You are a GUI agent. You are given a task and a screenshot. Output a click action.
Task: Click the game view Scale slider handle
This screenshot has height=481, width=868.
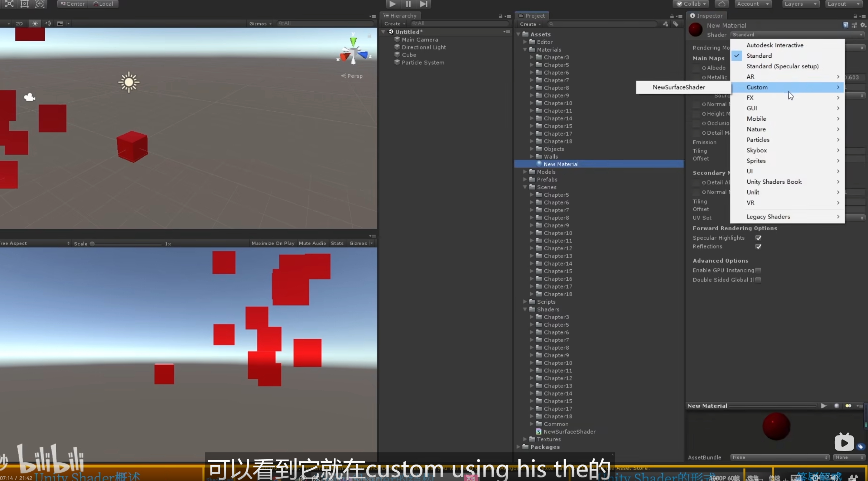click(x=92, y=244)
